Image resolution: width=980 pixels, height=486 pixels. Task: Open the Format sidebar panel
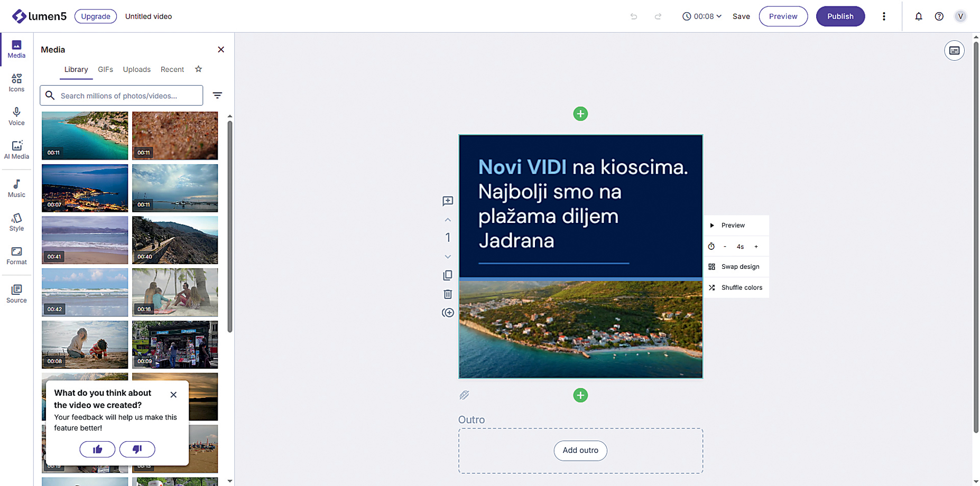[16, 256]
